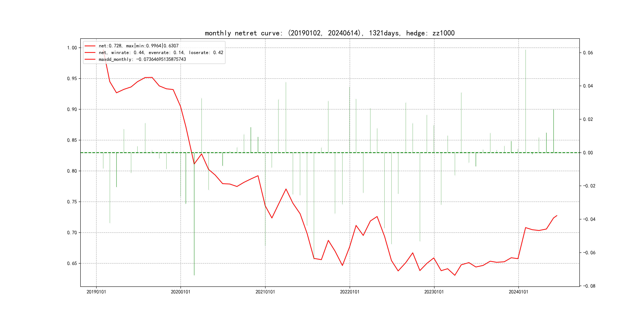Click the 20200101 x-axis label
The width and height of the screenshot is (644, 322).
180,292
